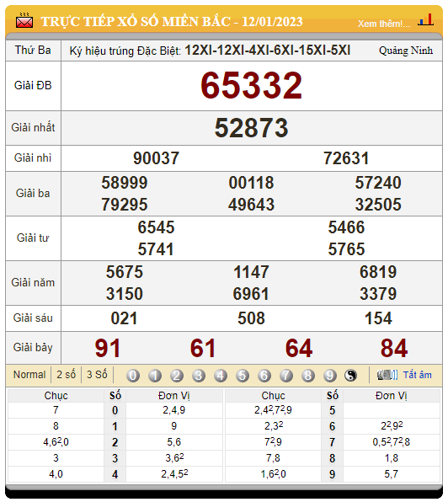
Task: Switch to Normal display mode
Action: tap(29, 375)
